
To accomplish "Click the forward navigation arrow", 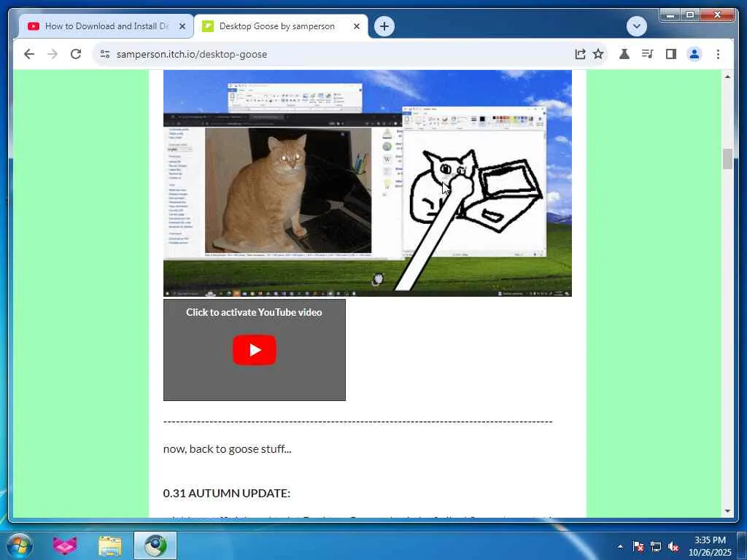I will (x=53, y=54).
